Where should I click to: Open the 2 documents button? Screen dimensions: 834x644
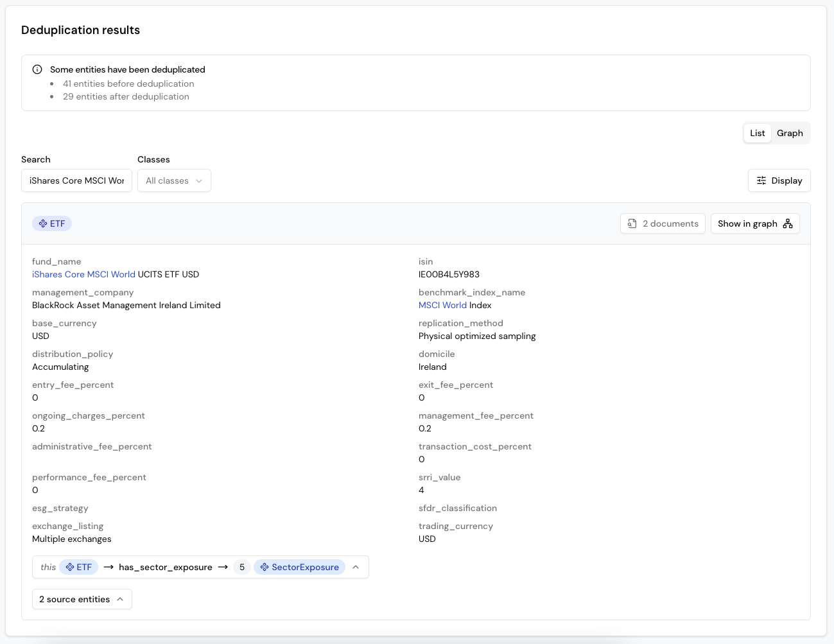[663, 223]
